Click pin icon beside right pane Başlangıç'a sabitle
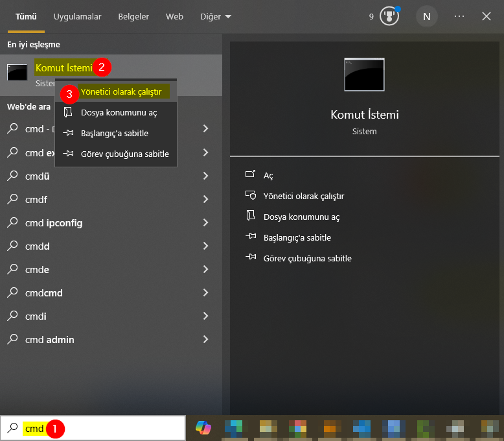Viewport: 504px width, 441px height. point(251,236)
